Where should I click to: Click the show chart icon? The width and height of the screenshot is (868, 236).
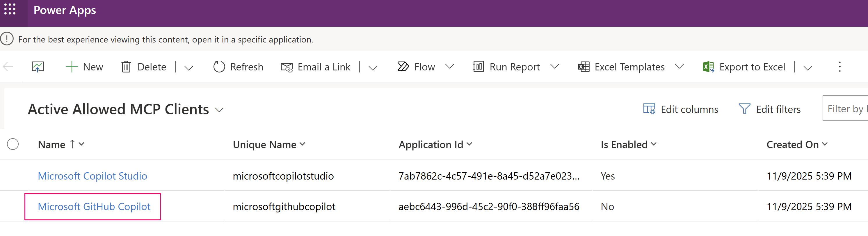pyautogui.click(x=38, y=67)
